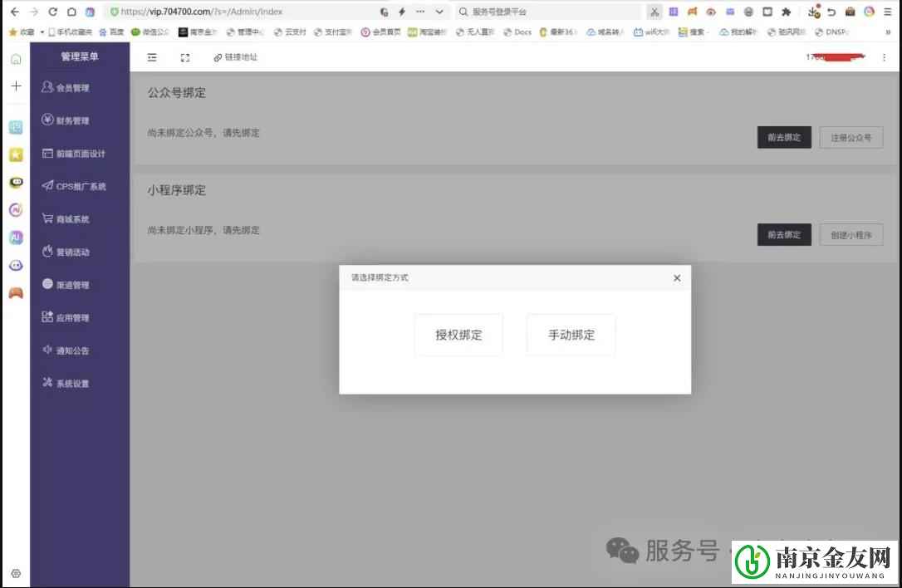Image resolution: width=902 pixels, height=588 pixels.
Task: Select 应用管理 in the management menu
Action: (x=75, y=316)
